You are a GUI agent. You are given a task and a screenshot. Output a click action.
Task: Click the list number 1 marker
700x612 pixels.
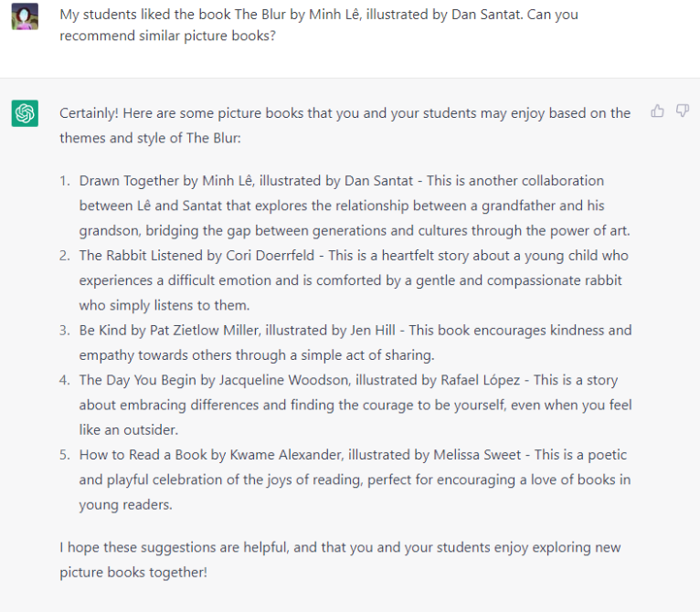[x=65, y=181]
